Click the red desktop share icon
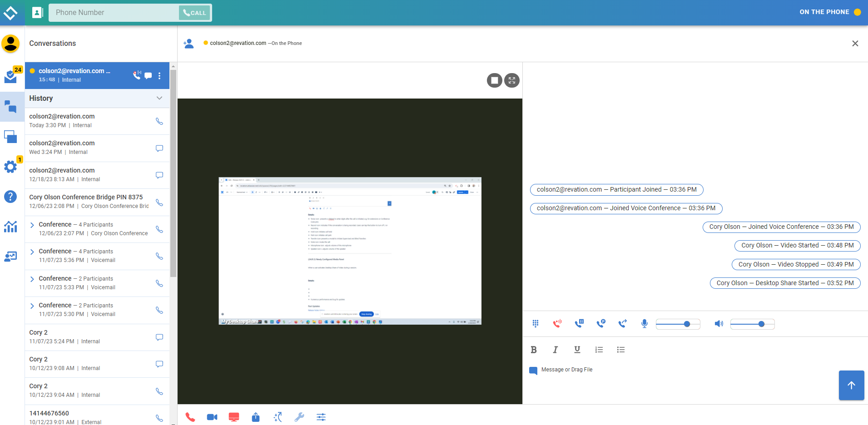Viewport: 868px width, 425px height. pos(234,417)
